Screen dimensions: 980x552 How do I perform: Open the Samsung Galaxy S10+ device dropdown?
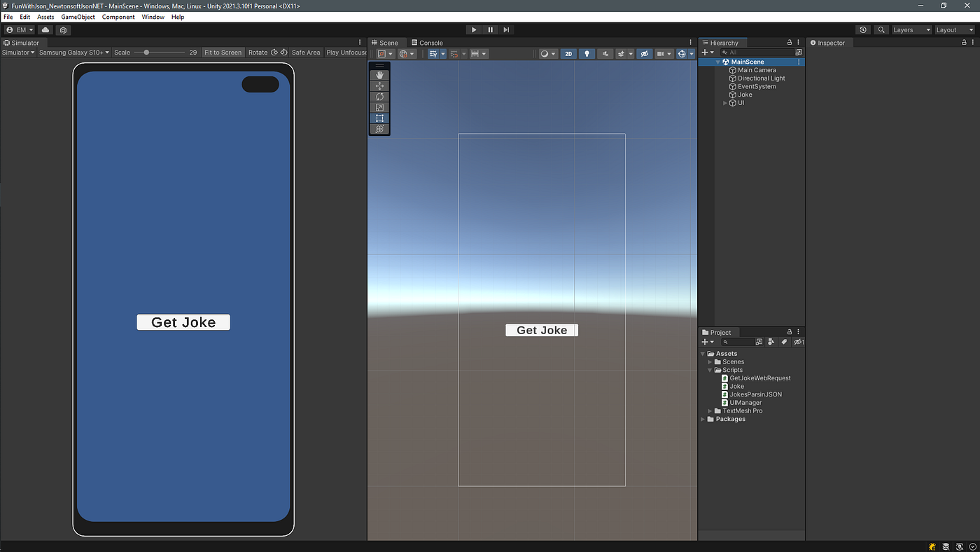pos(73,52)
